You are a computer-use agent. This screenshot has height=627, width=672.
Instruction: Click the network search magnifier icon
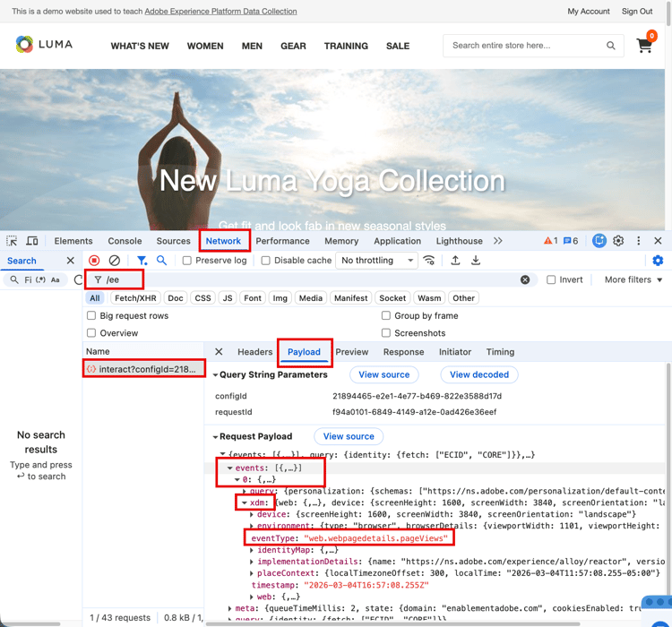[x=161, y=261]
